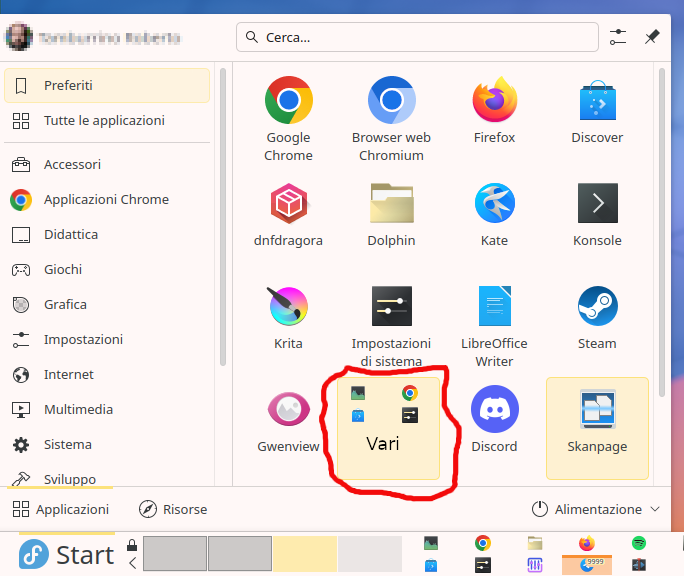The image size is (684, 576).
Task: Open the Grafica category
Action: click(x=107, y=304)
